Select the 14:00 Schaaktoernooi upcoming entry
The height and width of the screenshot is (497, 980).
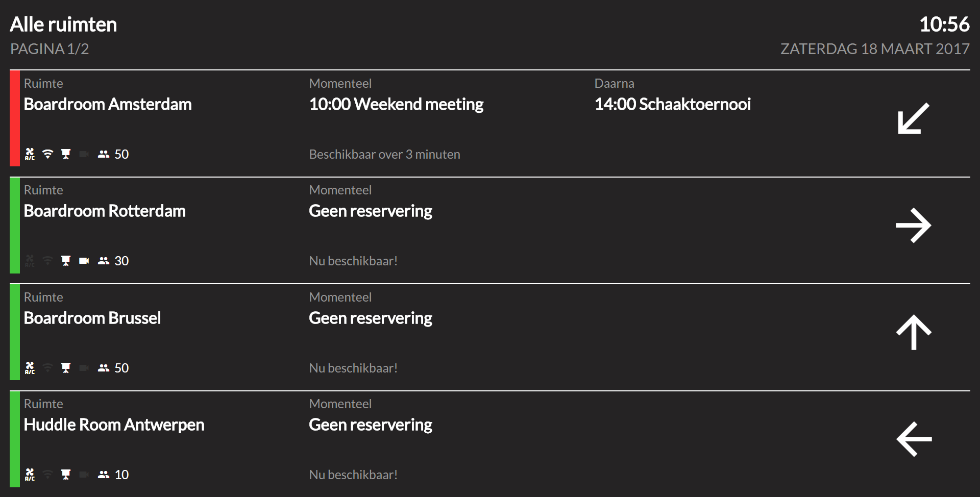[x=672, y=104]
